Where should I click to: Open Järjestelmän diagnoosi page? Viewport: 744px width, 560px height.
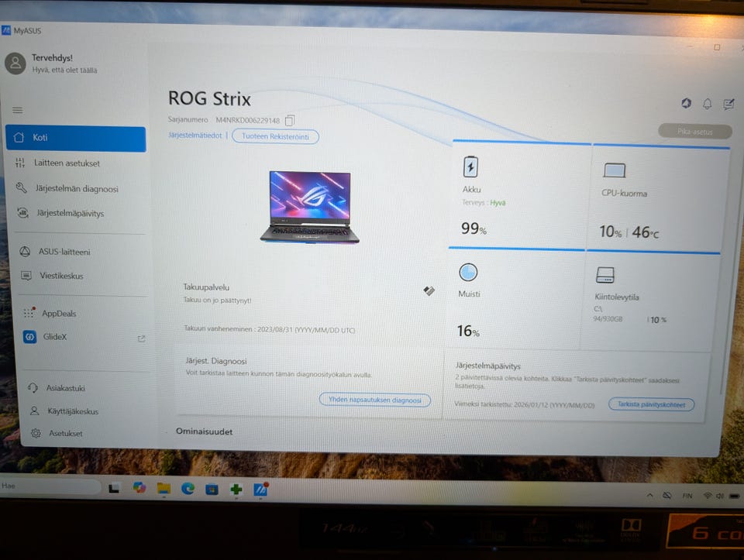click(x=77, y=189)
